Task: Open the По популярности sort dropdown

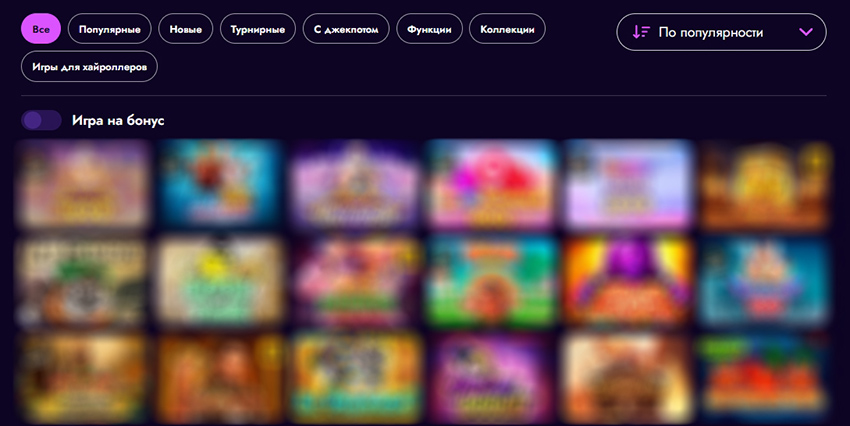Action: point(721,32)
